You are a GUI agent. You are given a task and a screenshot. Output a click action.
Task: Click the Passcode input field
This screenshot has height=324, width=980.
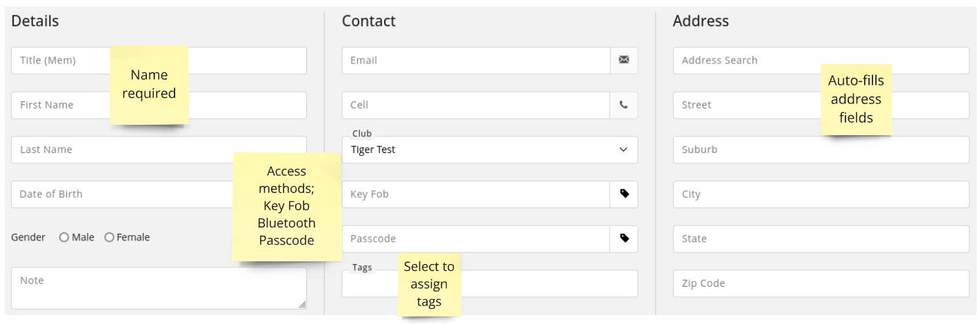(476, 239)
